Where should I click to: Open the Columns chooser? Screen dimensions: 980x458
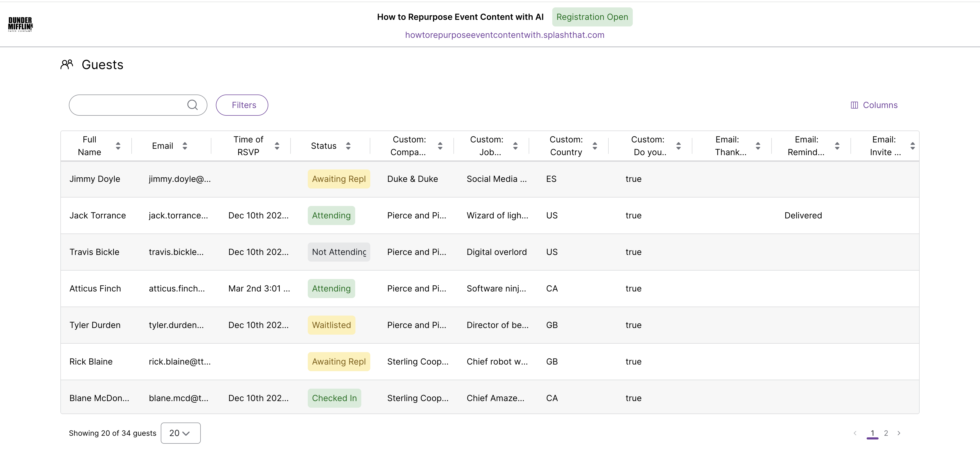click(x=874, y=105)
